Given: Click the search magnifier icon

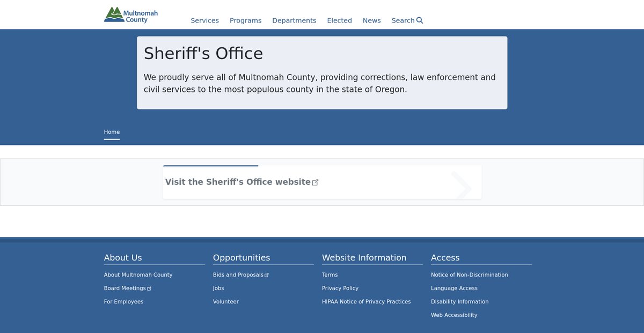Looking at the screenshot, I should tap(420, 20).
